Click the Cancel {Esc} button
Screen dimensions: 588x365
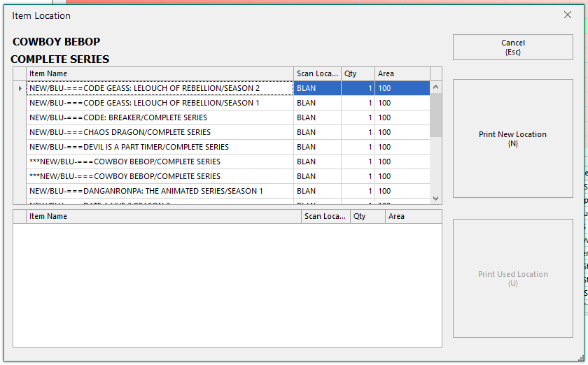pos(512,48)
